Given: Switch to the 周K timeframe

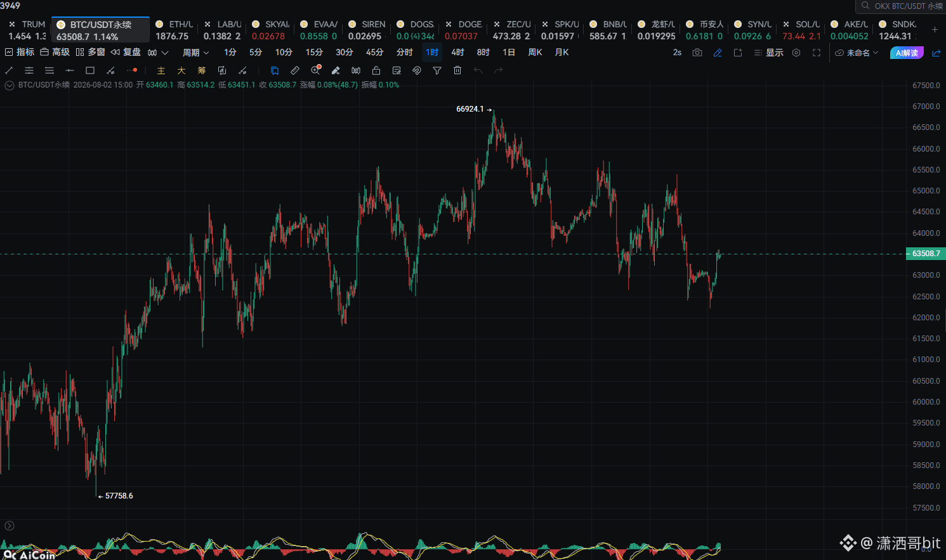Looking at the screenshot, I should 535,53.
